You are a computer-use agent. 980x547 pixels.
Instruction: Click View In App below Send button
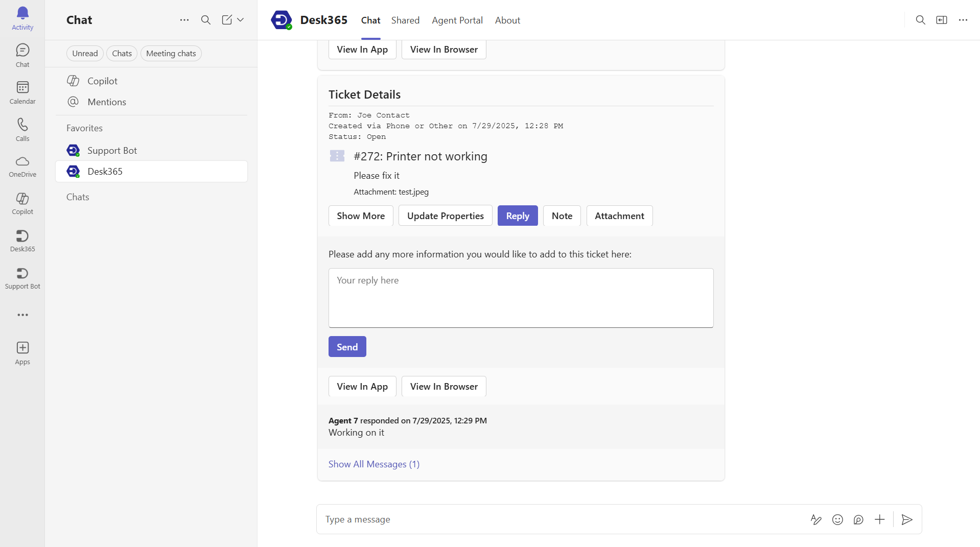click(x=362, y=386)
